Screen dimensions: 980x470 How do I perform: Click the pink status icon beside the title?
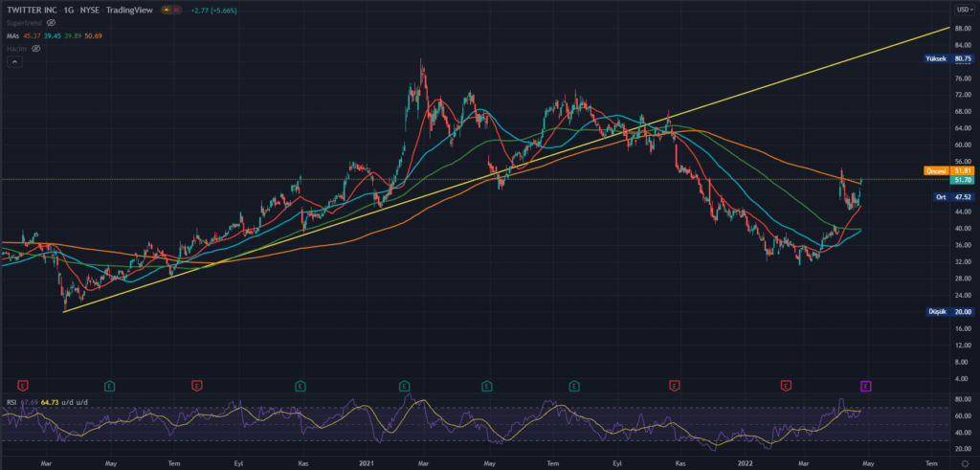click(178, 10)
